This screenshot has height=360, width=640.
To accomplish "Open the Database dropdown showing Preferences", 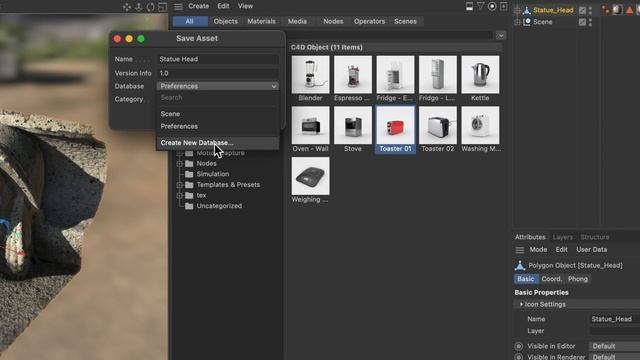I will point(218,86).
